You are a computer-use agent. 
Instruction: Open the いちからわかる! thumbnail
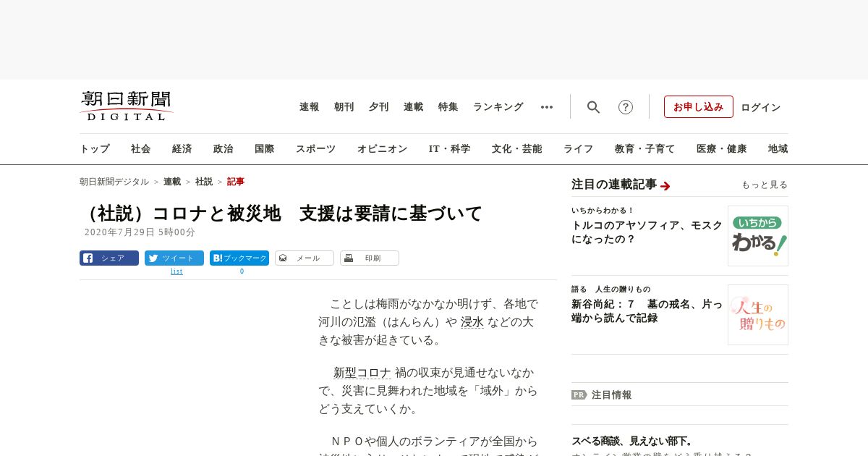pyautogui.click(x=758, y=236)
